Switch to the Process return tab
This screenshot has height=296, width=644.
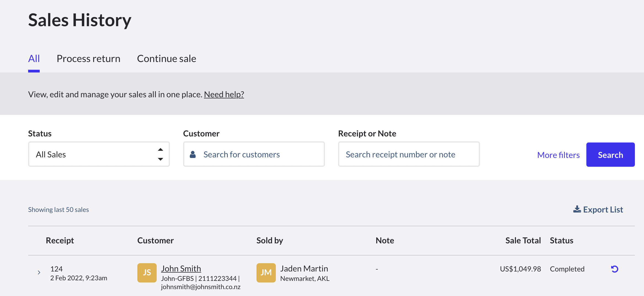click(88, 59)
